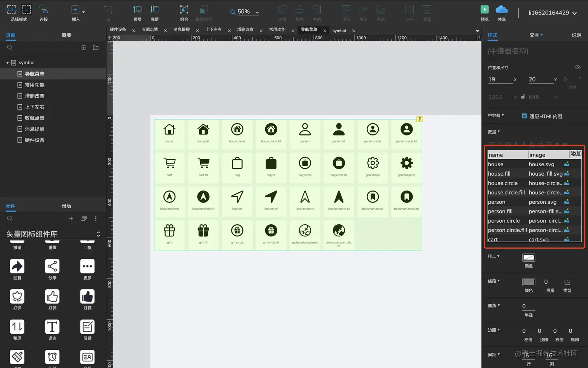Add a new page in pages panel
The image size is (588, 368).
tap(83, 48)
